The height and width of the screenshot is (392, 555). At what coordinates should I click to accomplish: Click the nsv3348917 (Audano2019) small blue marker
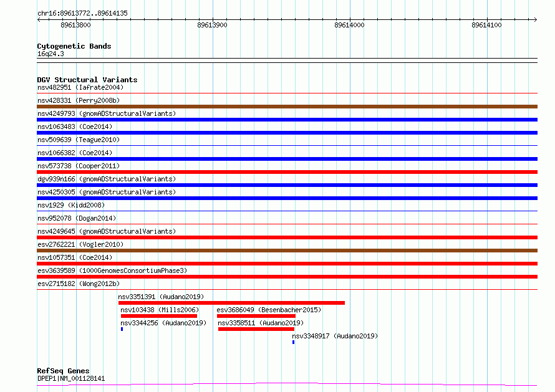[294, 342]
